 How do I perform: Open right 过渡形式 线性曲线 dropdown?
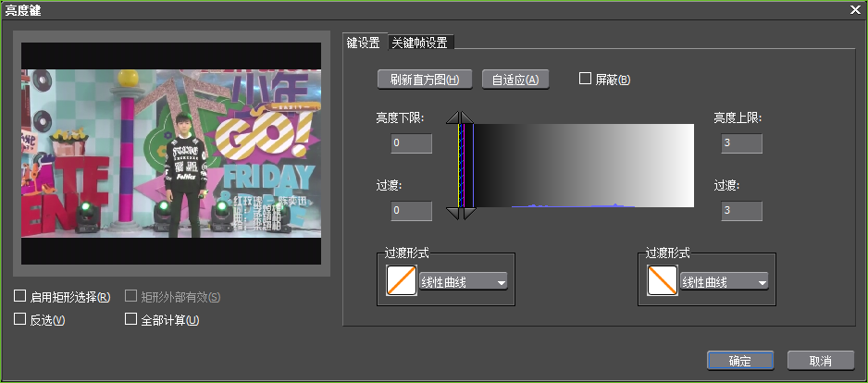pos(724,282)
